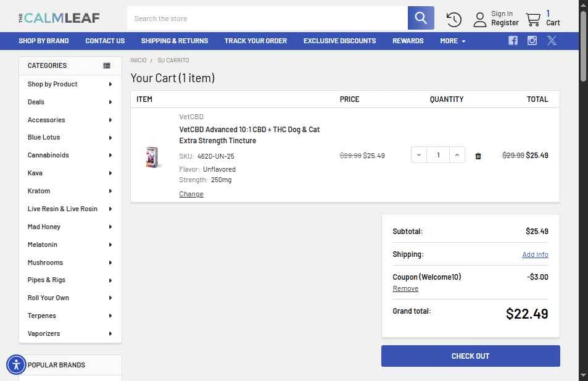Click the Sign In link

click(x=502, y=14)
